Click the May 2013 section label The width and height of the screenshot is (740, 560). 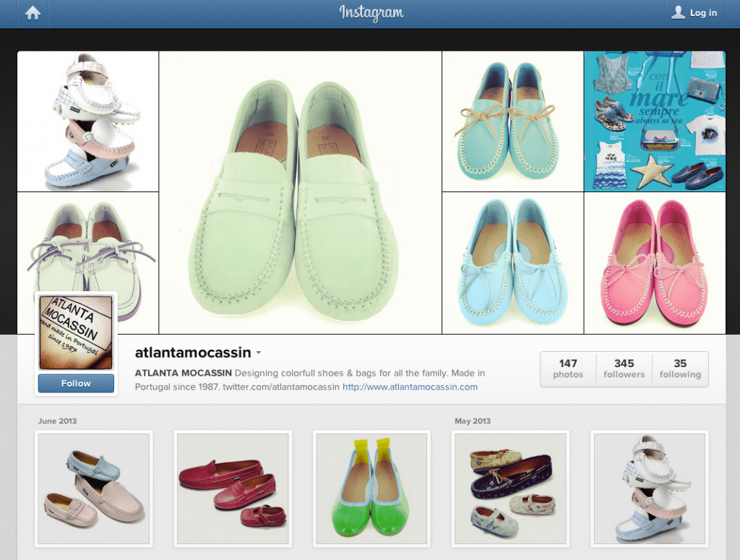point(473,421)
